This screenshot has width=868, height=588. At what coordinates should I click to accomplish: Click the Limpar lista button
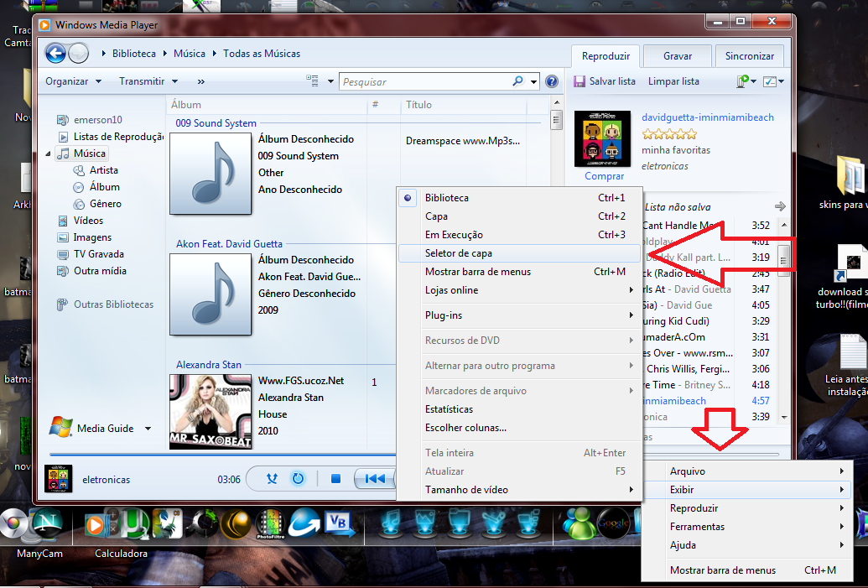click(x=673, y=81)
